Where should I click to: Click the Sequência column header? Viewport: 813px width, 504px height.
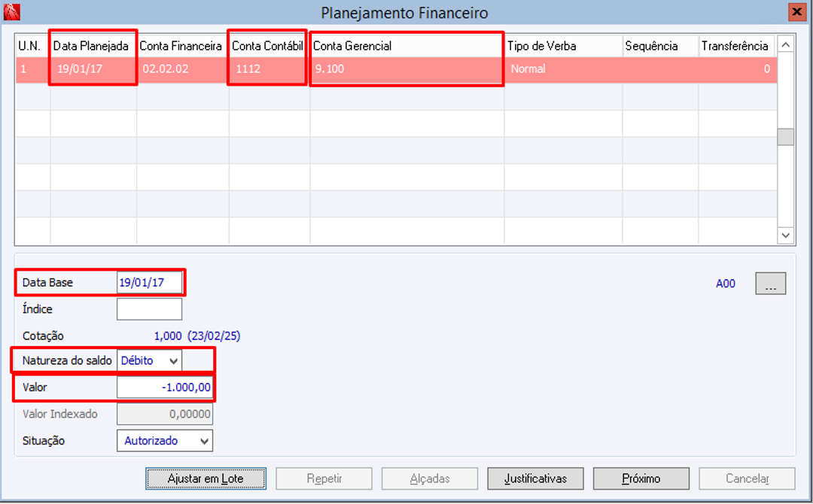pyautogui.click(x=660, y=46)
